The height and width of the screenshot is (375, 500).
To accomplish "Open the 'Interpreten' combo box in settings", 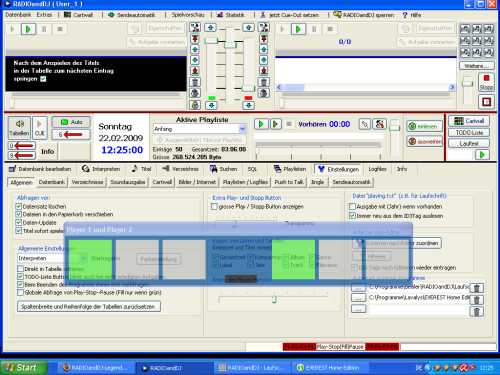I will click(41, 258).
